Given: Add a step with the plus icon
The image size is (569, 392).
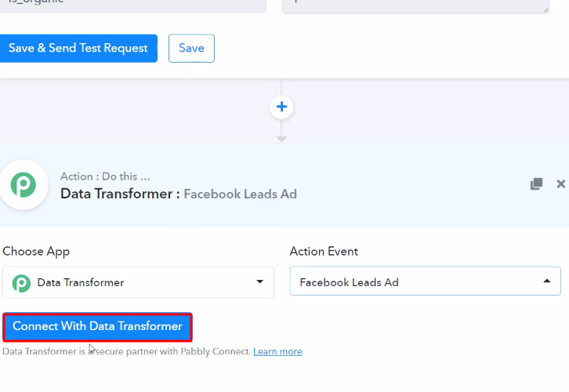Looking at the screenshot, I should (281, 107).
